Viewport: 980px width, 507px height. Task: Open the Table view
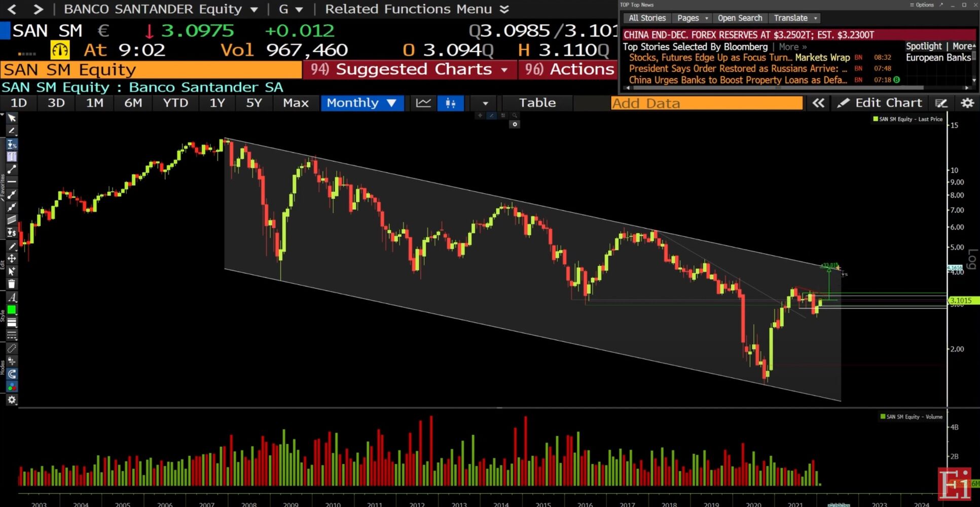(537, 103)
